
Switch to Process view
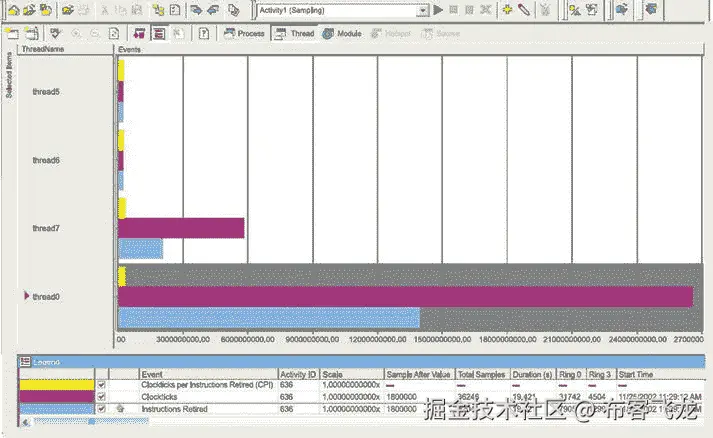(244, 33)
